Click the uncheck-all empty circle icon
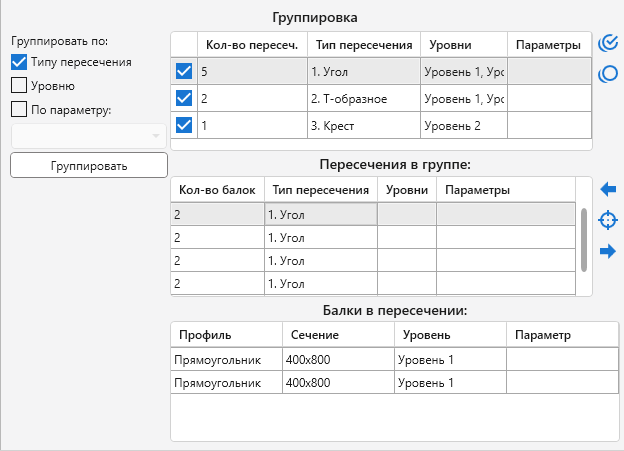 coord(606,74)
